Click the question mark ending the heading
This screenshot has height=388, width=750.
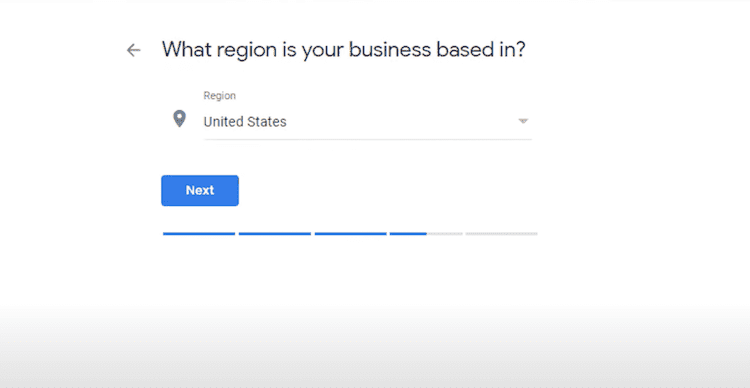pos(520,50)
